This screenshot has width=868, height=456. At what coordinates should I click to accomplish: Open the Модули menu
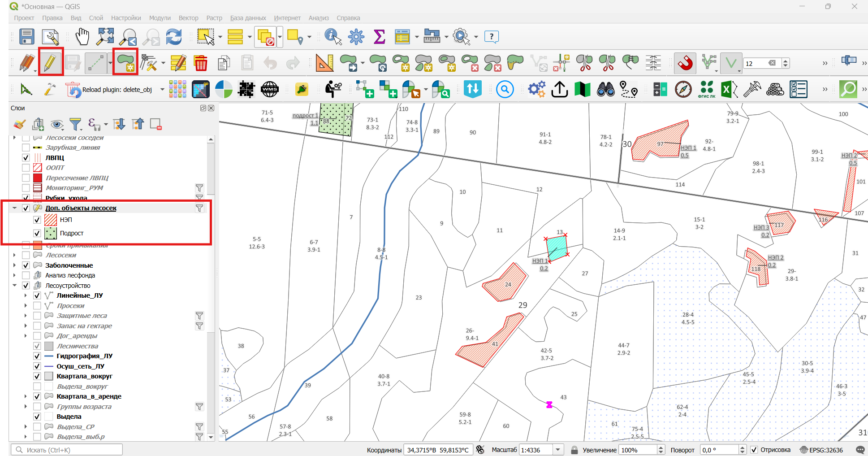click(x=160, y=18)
